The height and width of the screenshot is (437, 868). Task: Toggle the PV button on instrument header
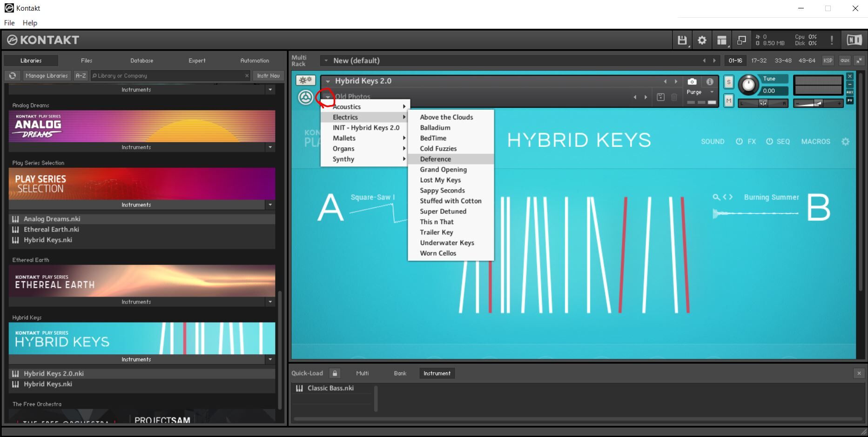(850, 100)
